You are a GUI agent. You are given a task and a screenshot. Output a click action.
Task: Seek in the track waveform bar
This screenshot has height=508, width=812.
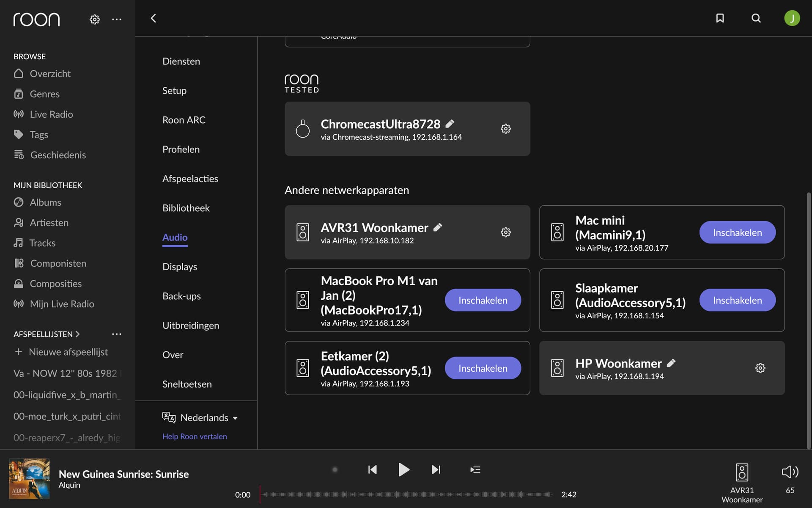click(406, 494)
